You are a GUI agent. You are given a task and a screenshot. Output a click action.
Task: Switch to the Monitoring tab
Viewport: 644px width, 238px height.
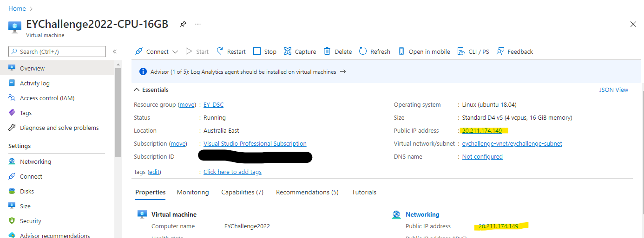pyautogui.click(x=193, y=192)
